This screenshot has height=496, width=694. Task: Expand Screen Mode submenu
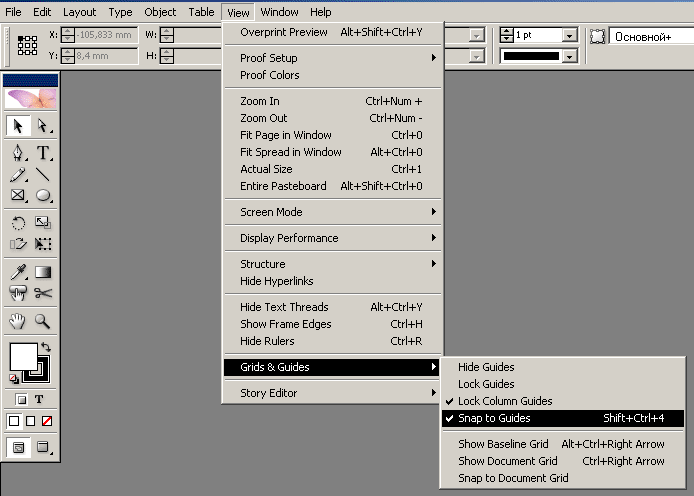point(332,212)
